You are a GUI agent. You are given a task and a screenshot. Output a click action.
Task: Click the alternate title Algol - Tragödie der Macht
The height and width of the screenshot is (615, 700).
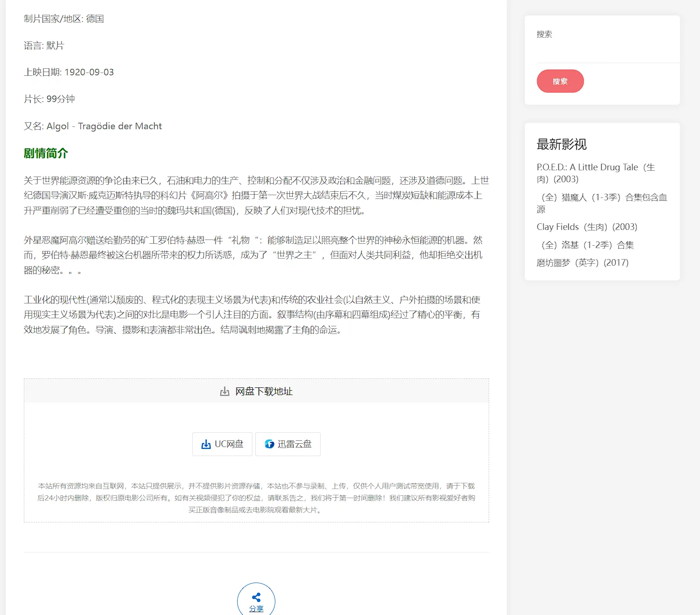(x=104, y=126)
